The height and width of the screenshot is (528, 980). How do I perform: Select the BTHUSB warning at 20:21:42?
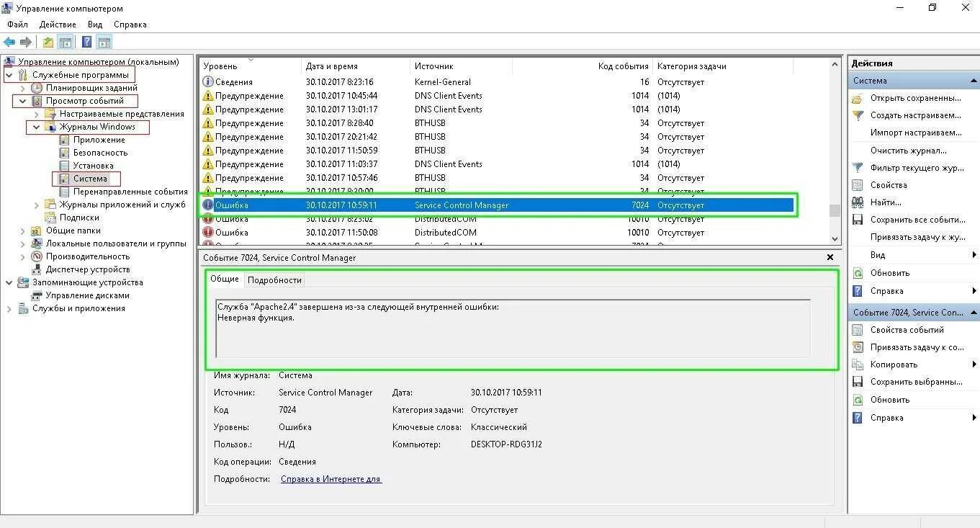coord(497,137)
